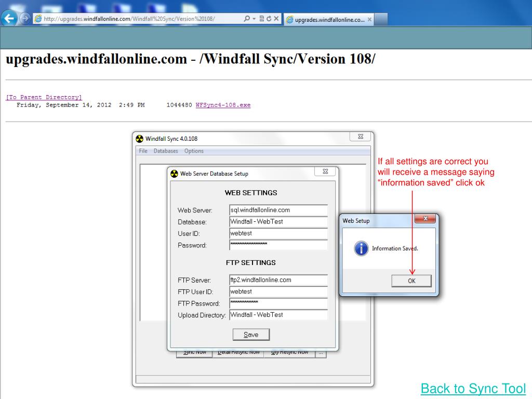
Task: Refresh the page using address bar icon
Action: pos(269,19)
